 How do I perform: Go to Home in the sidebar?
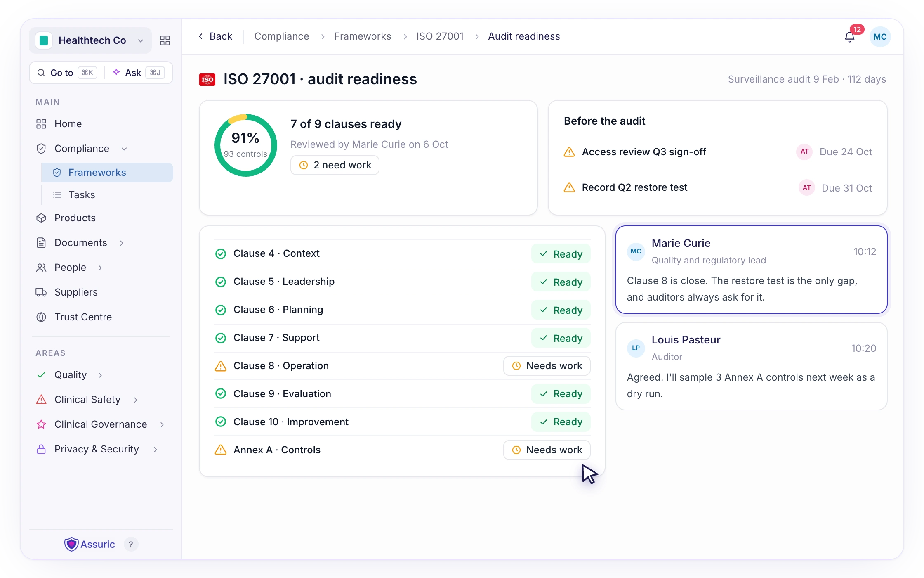[x=101, y=124]
